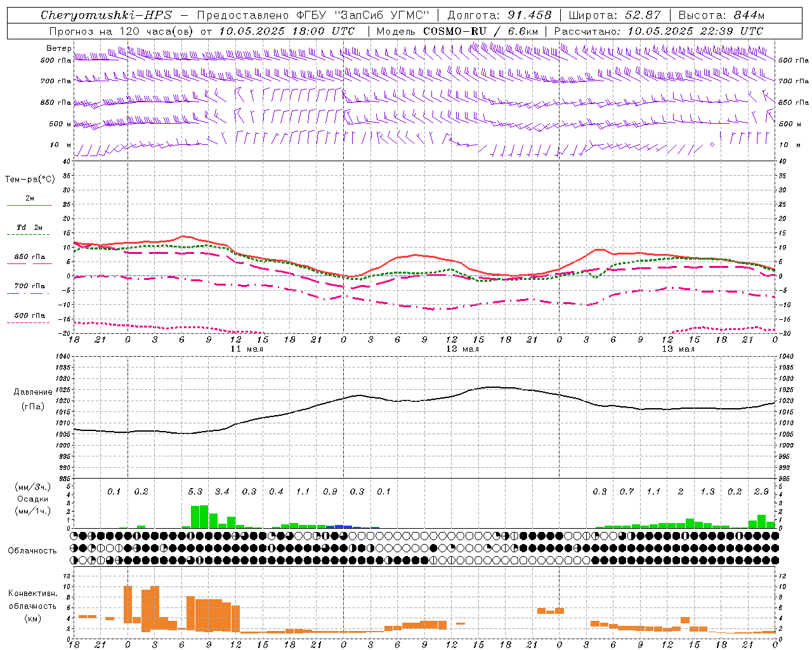Click the 12 мая date label
The image size is (812, 650).
[x=462, y=349]
